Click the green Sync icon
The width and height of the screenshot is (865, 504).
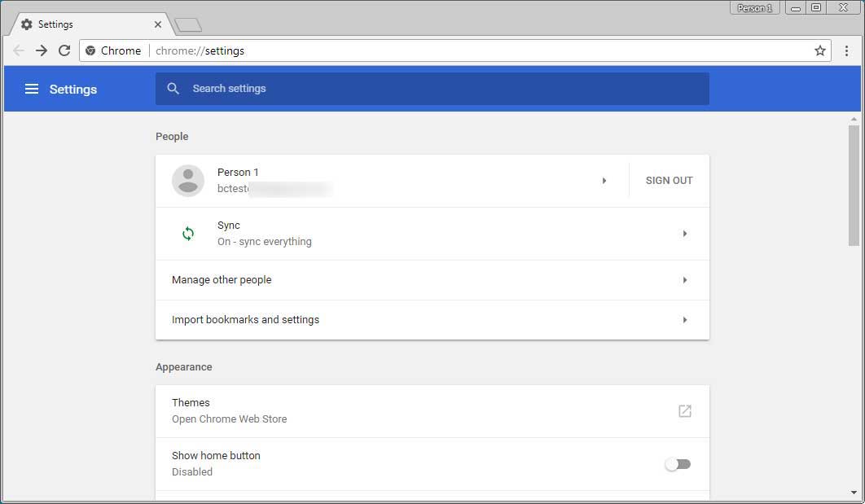[x=188, y=234]
